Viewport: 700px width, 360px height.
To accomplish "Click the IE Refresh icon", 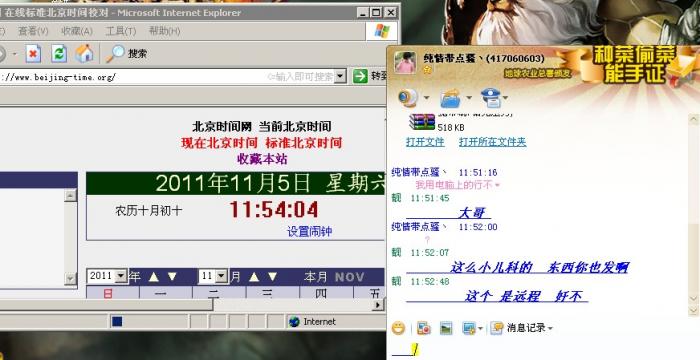I will click(x=59, y=54).
